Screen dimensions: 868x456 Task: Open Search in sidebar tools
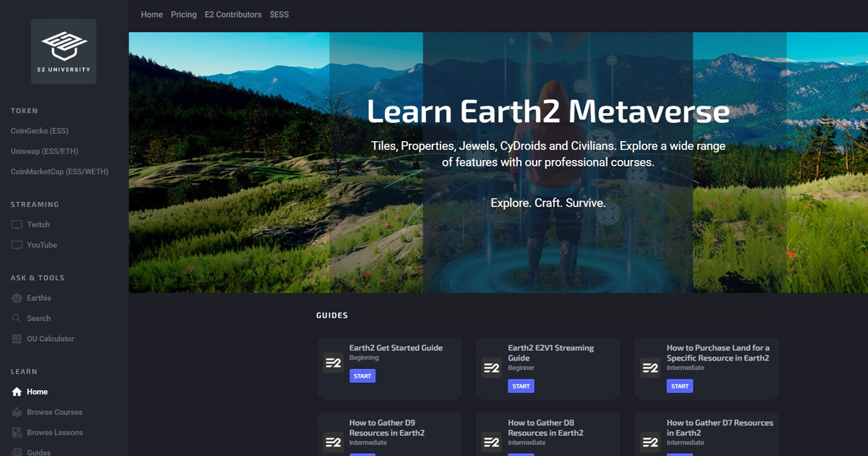(x=39, y=318)
